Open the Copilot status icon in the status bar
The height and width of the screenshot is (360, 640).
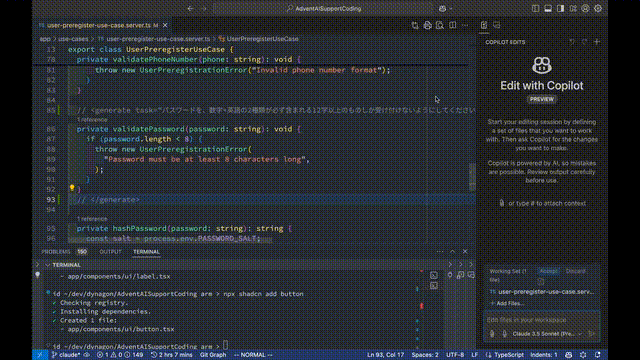pyautogui.click(x=569, y=355)
